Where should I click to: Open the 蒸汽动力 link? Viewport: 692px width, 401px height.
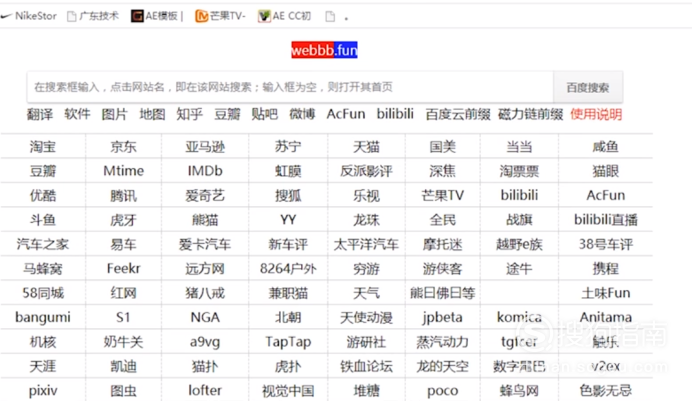pyautogui.click(x=443, y=342)
